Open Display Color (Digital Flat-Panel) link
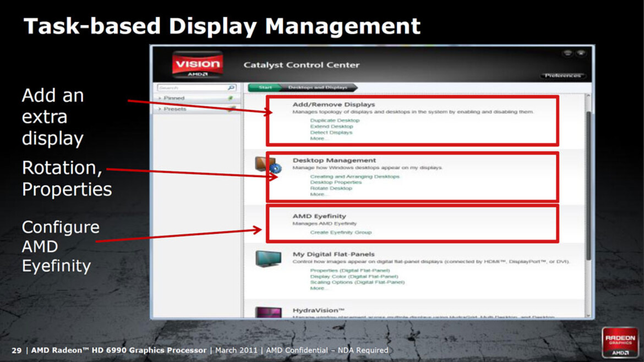The image size is (644, 362). tap(354, 277)
